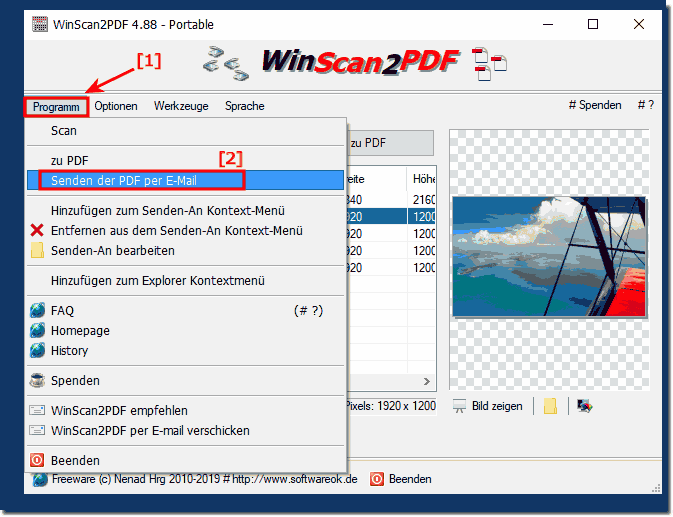Image resolution: width=673 pixels, height=517 pixels.
Task: Click the preview image thumbnail
Action: coord(549,257)
